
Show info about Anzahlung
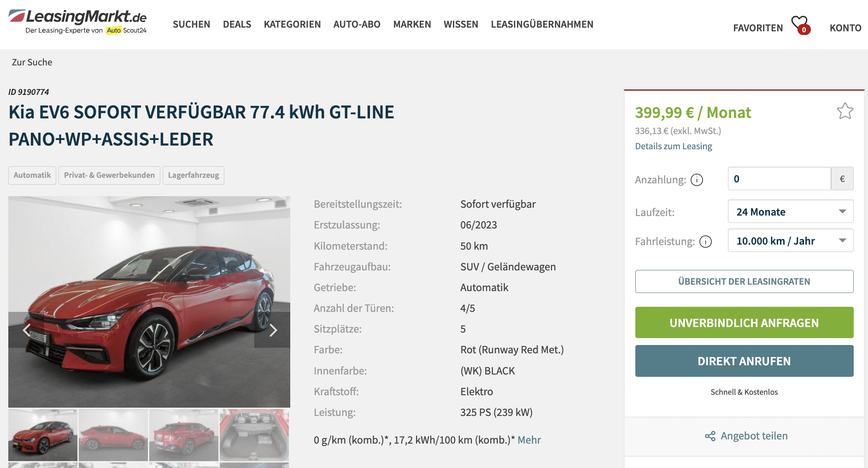[697, 180]
